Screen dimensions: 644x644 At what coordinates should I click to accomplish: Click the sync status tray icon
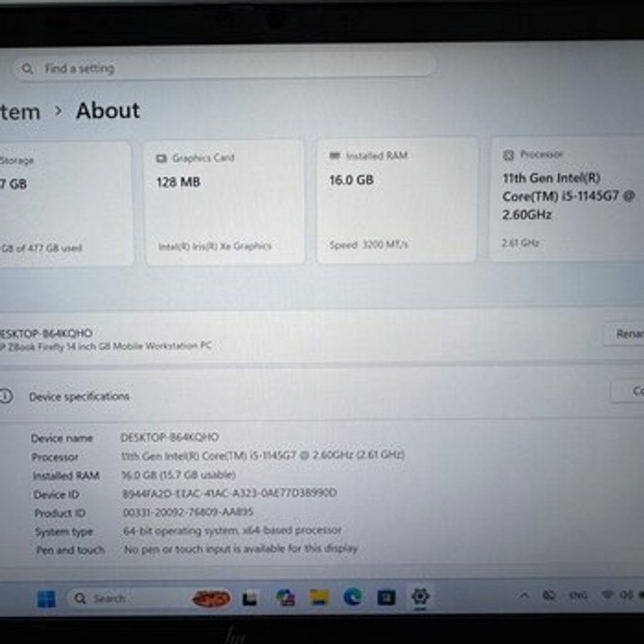[x=549, y=595]
